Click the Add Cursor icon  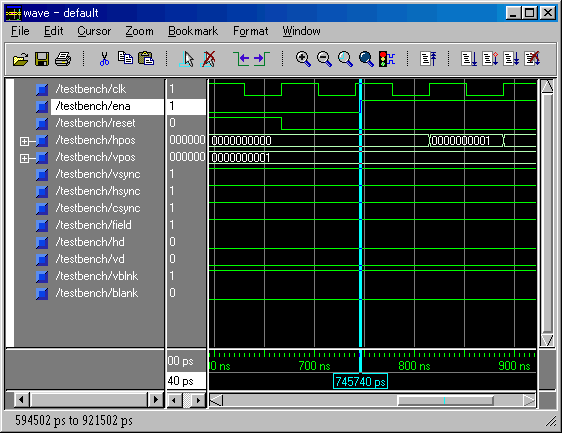coord(187,59)
